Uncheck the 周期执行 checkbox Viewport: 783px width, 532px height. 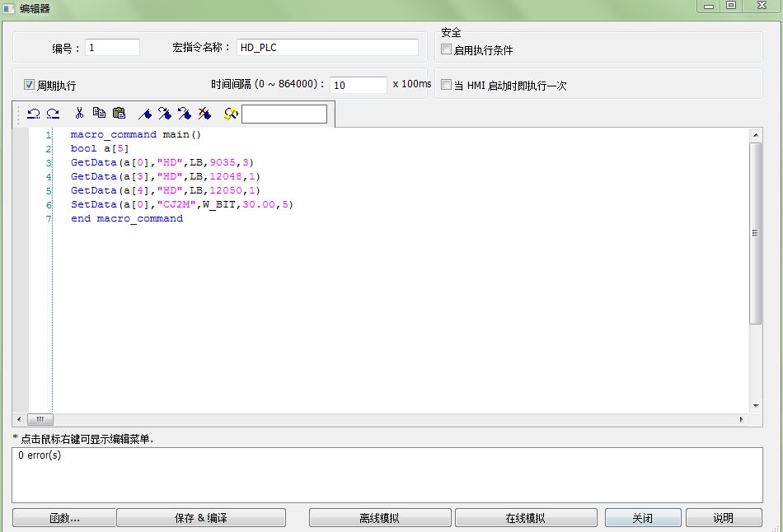pyautogui.click(x=30, y=85)
